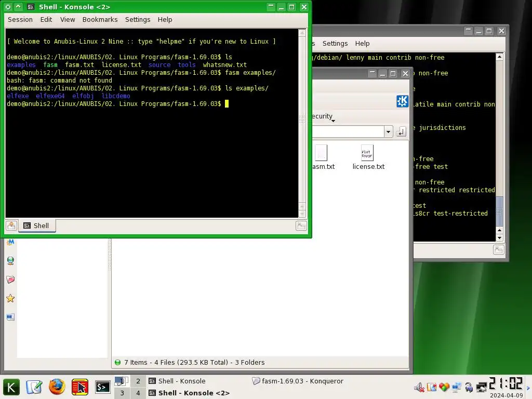This screenshot has height=399, width=532.
Task: Click the muted volume tray icon
Action: coord(419,387)
